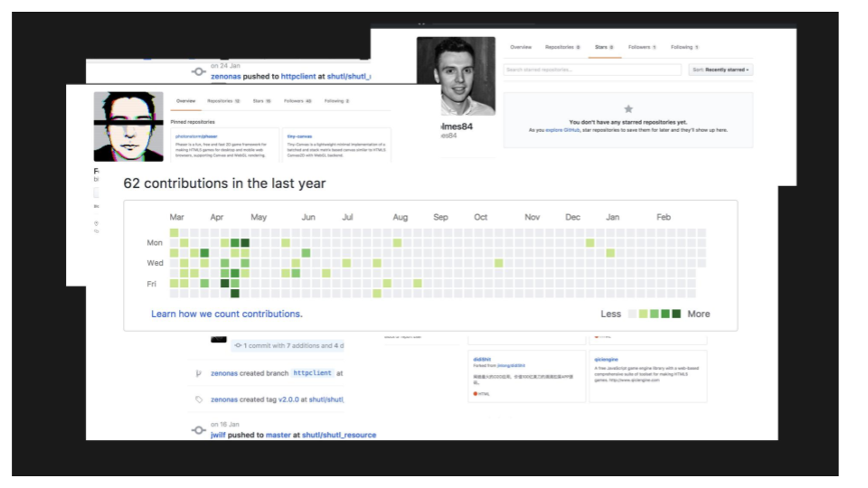Switch to Repositories 0 tab on photo profile
868x488 pixels.
point(562,48)
